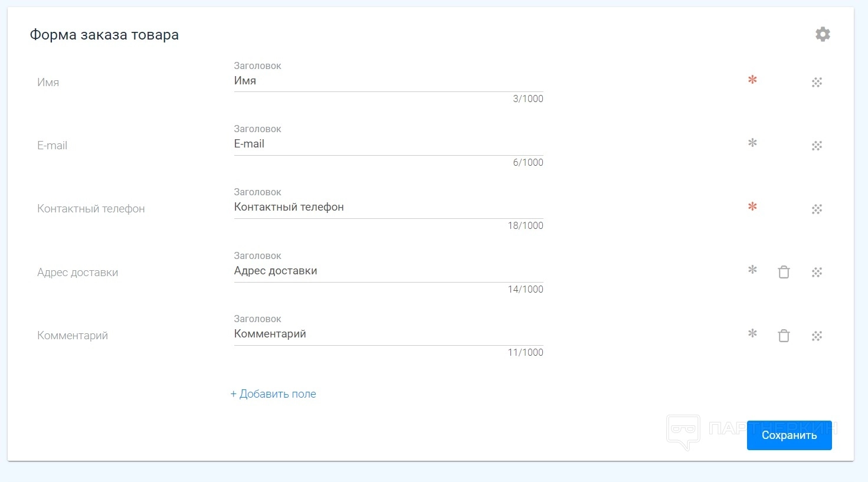Select drag handle for Контактный телефон row
This screenshot has width=868, height=482.
[817, 209]
